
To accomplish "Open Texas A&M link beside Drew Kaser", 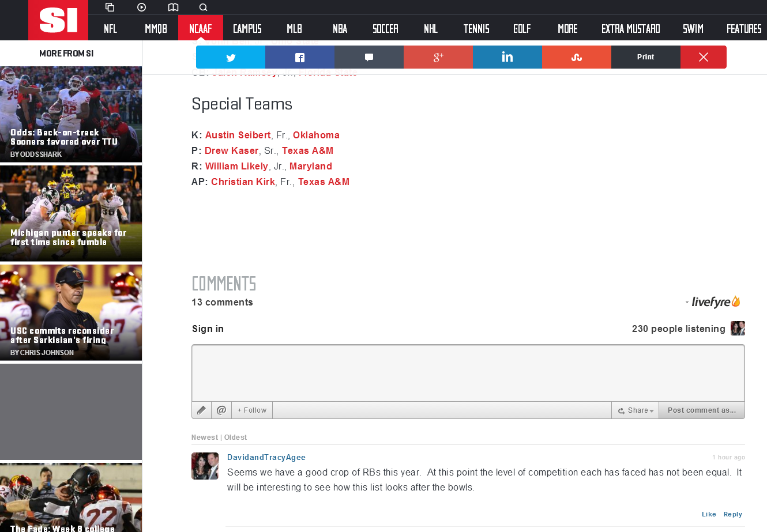I will pos(307,150).
